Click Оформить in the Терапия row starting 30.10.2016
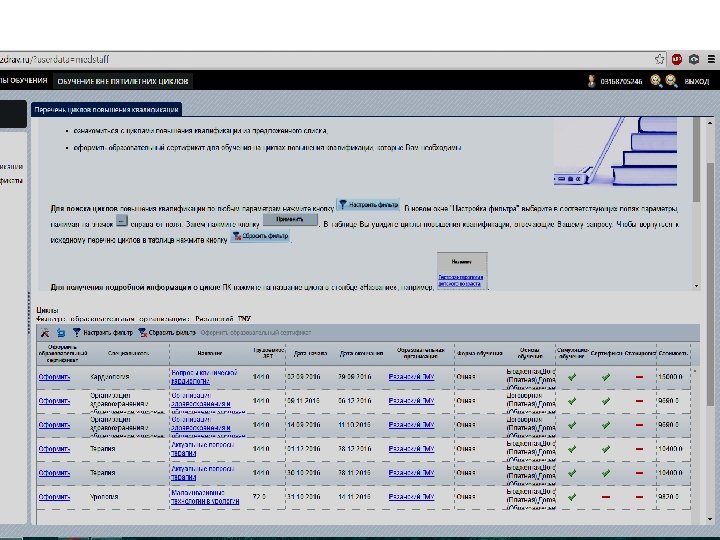 [54, 473]
